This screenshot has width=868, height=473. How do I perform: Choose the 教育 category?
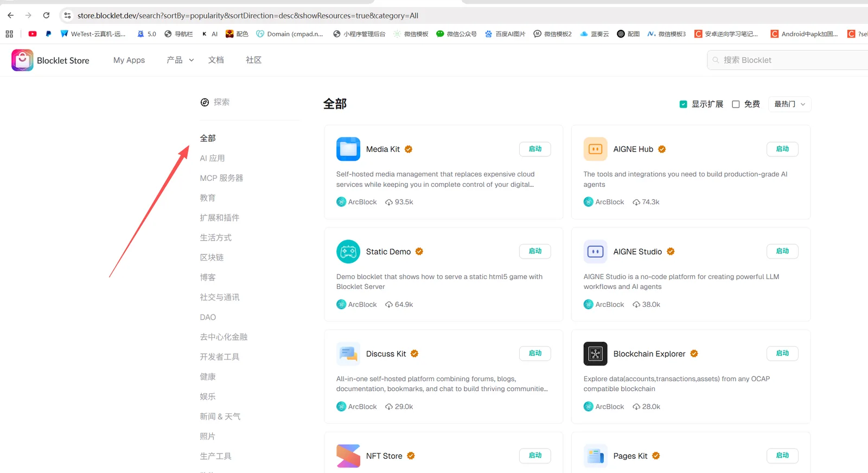pos(208,198)
